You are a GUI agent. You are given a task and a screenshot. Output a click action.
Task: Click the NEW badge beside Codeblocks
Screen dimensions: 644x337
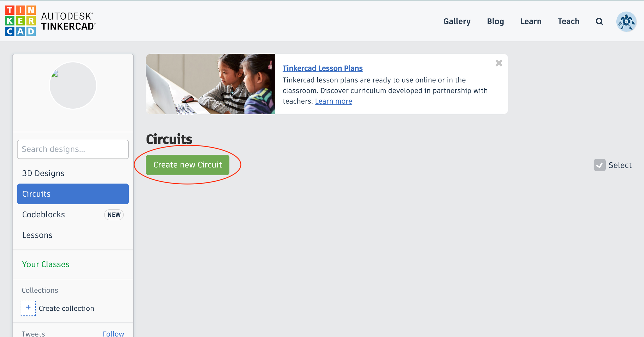[x=114, y=215]
